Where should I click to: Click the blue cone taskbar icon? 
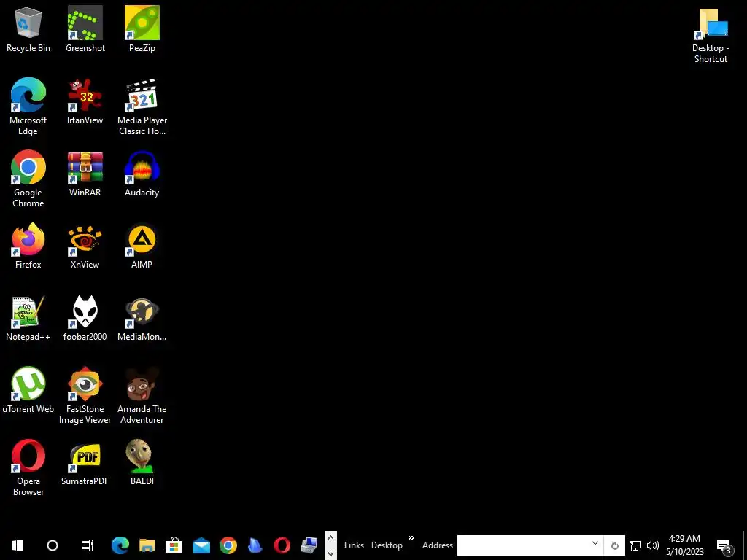coord(255,545)
